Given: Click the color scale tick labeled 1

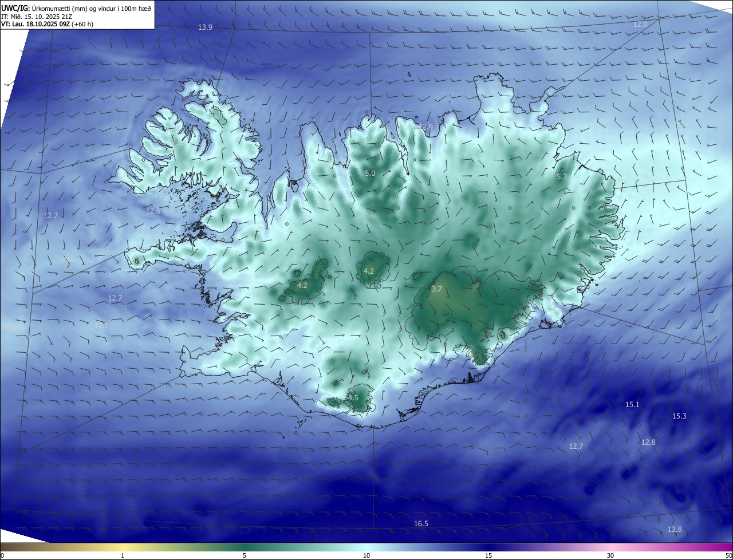Looking at the screenshot, I should tap(123, 555).
